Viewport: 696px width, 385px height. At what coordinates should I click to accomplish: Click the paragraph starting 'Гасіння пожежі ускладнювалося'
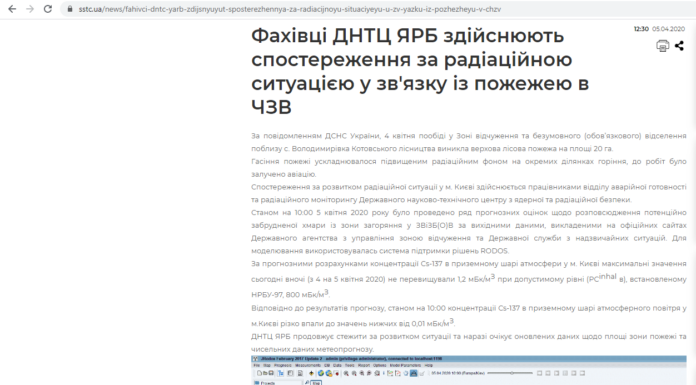click(469, 167)
